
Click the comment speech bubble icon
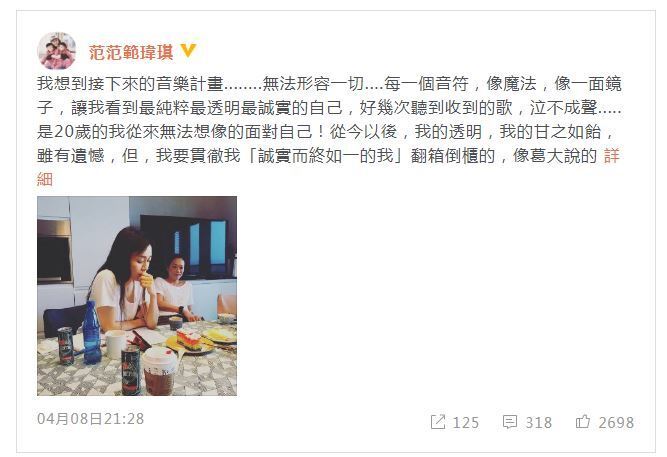(x=510, y=422)
